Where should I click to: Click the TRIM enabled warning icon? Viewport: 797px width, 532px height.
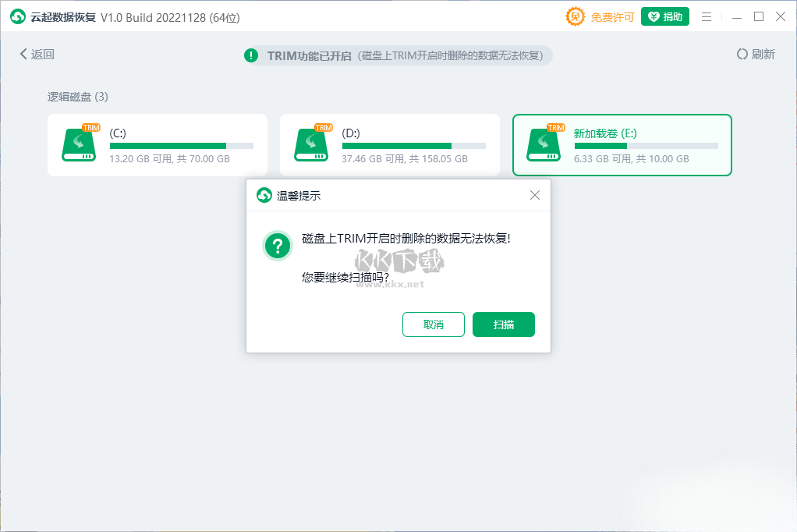coord(251,55)
